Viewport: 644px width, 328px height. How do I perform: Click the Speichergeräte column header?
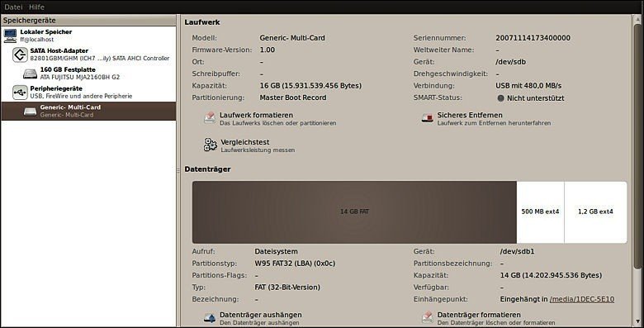[88, 20]
